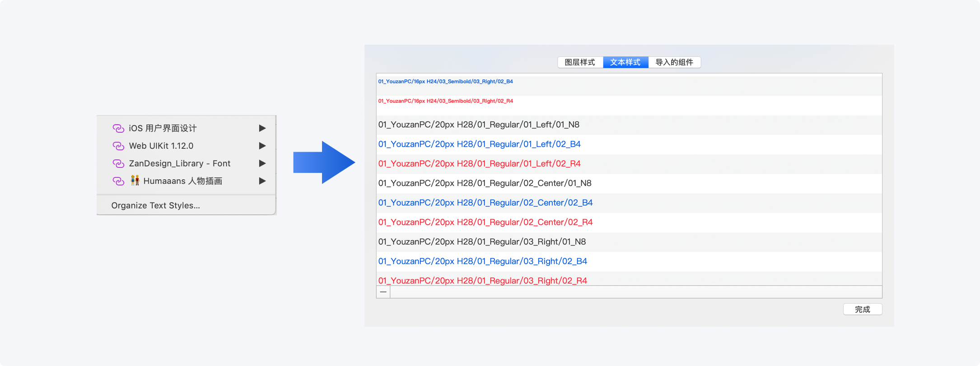Open the Humaaans 人物插画 submenu arrow

262,181
